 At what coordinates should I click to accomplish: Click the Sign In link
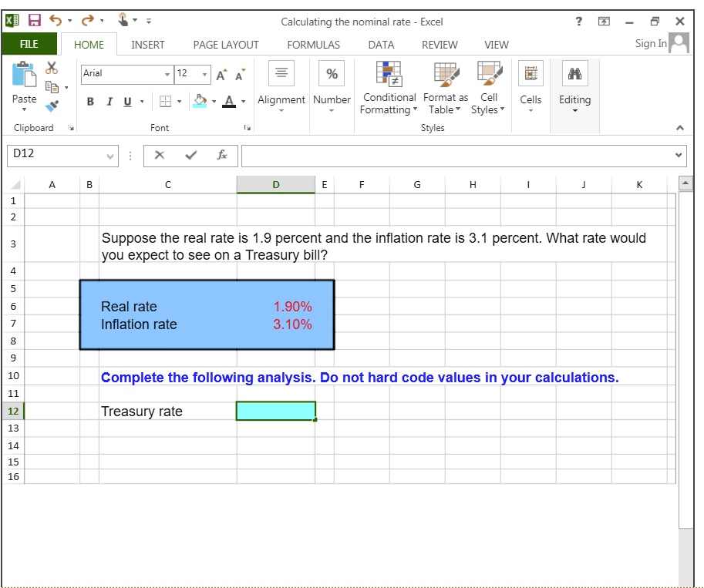(652, 44)
